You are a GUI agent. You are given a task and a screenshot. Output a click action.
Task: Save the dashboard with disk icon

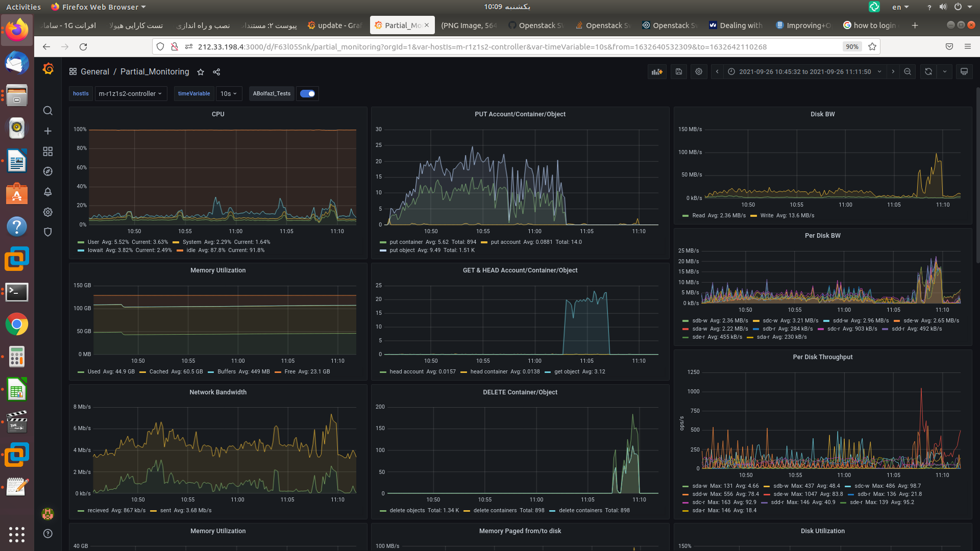[x=679, y=72]
